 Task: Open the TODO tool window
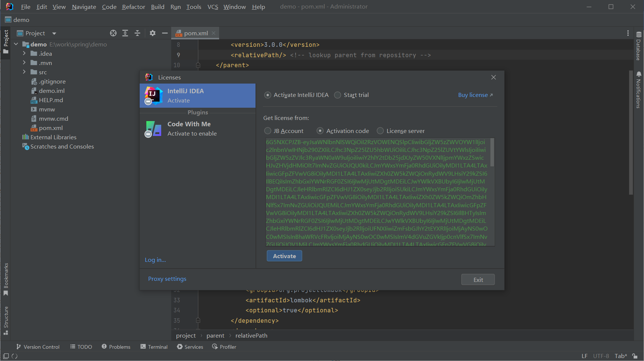click(x=81, y=347)
